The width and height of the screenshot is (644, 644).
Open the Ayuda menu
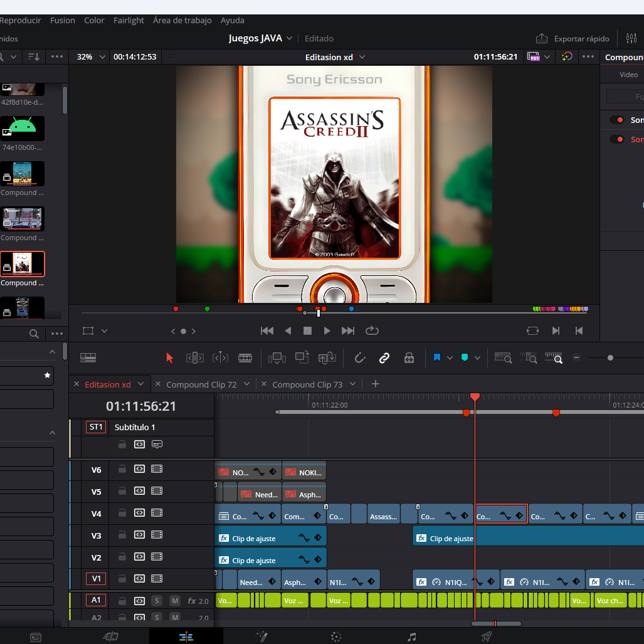click(233, 20)
